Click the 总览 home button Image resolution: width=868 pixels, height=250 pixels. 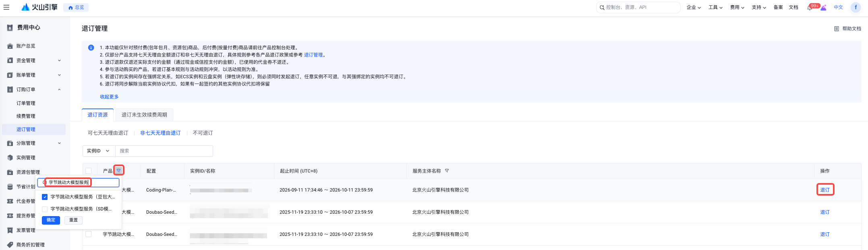[x=76, y=7]
